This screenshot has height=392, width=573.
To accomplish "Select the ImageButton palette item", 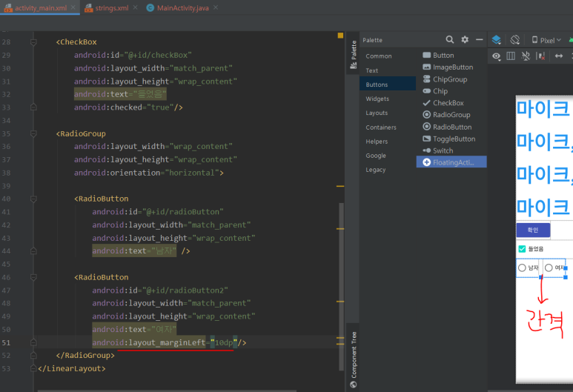I will 451,67.
